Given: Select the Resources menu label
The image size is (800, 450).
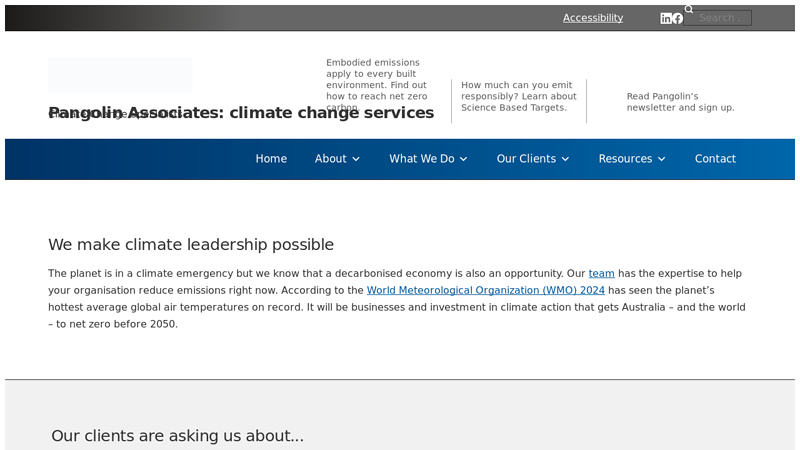Looking at the screenshot, I should tap(625, 159).
